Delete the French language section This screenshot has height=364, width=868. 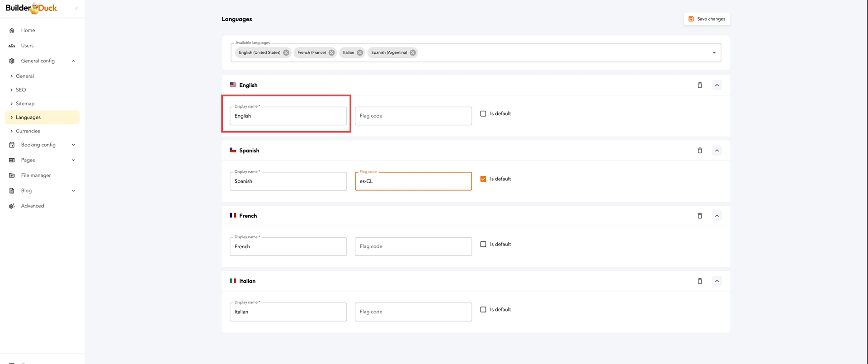(699, 216)
